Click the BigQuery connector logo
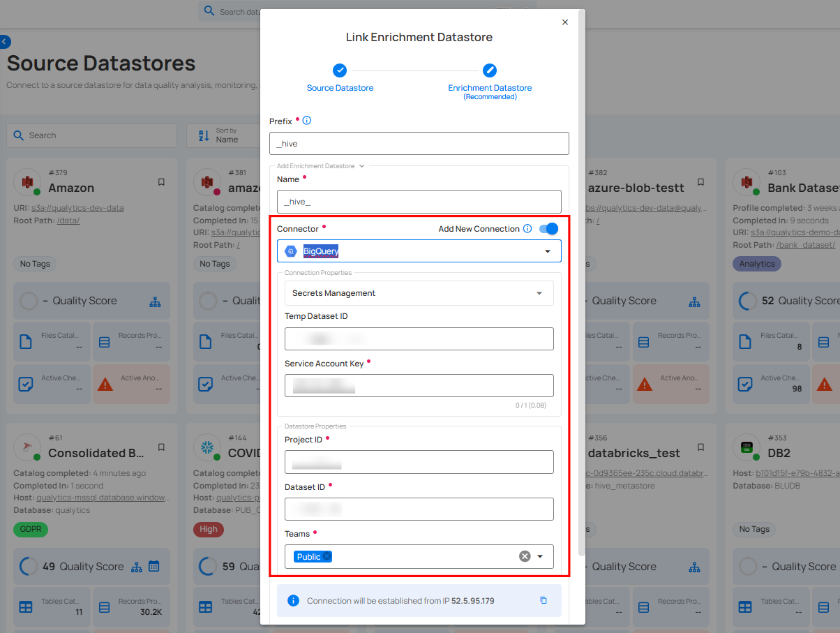Viewport: 840px width, 633px height. [291, 251]
